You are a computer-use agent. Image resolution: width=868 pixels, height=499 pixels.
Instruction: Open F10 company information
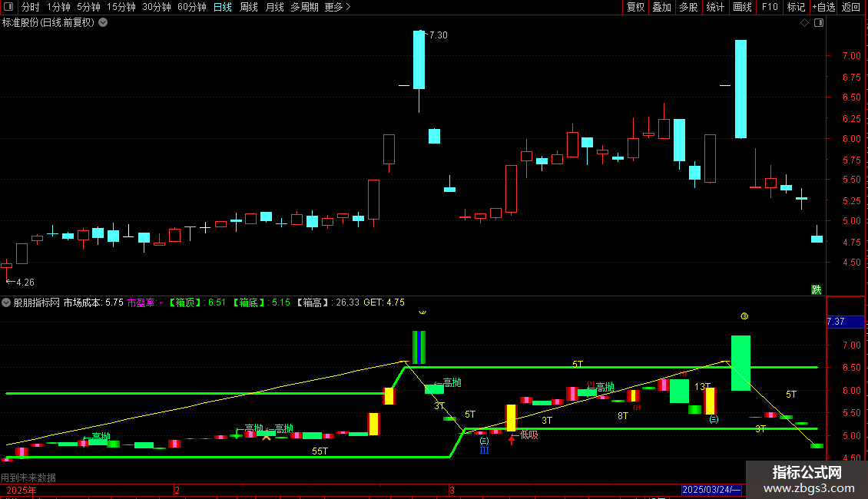770,7
